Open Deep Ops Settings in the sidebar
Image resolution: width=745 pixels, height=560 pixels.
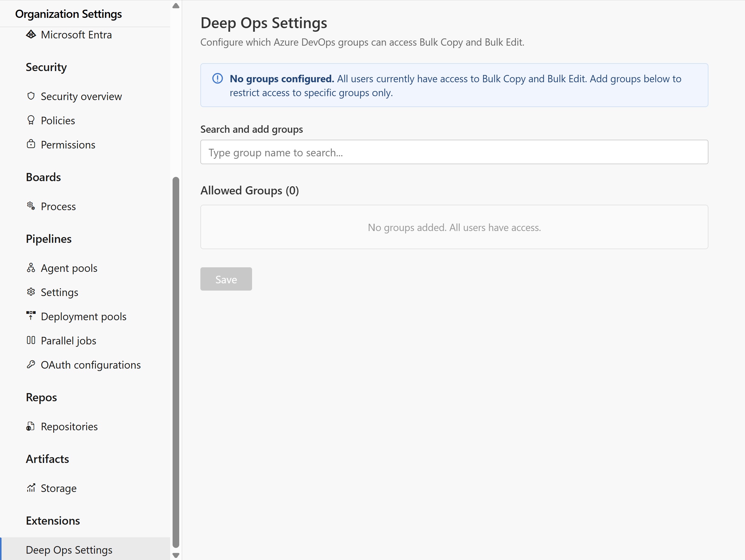click(69, 549)
